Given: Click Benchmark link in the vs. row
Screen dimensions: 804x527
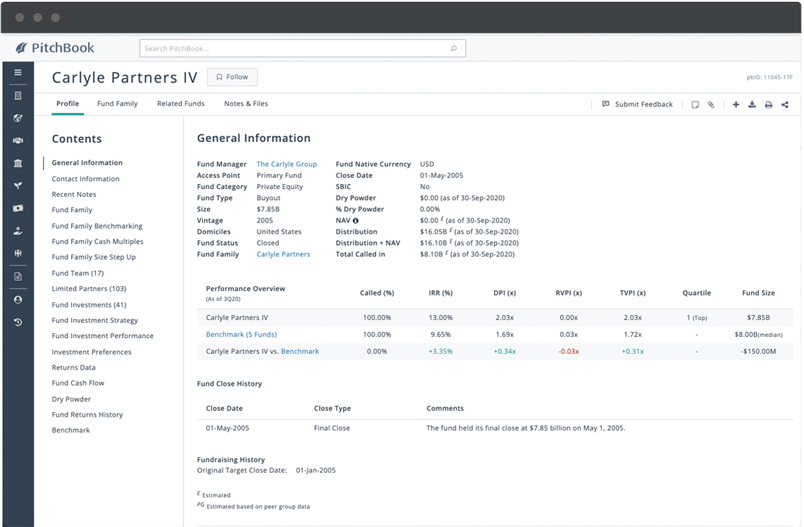Looking at the screenshot, I should [300, 352].
